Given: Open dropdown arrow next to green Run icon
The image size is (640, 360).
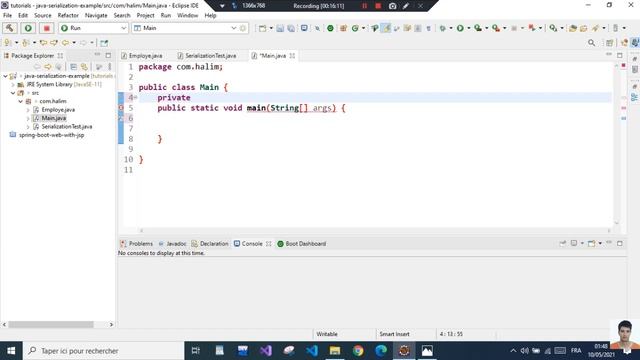Looking at the screenshot, I should coord(469,28).
